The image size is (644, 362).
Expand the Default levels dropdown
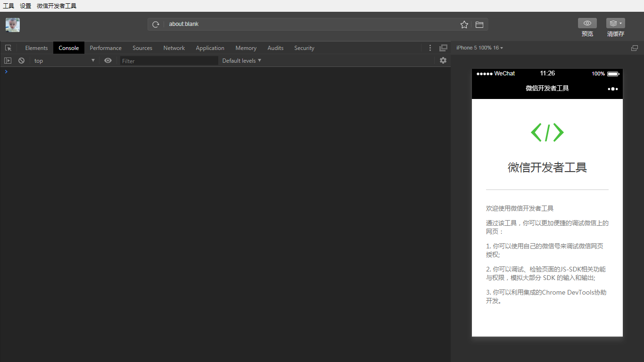point(242,61)
